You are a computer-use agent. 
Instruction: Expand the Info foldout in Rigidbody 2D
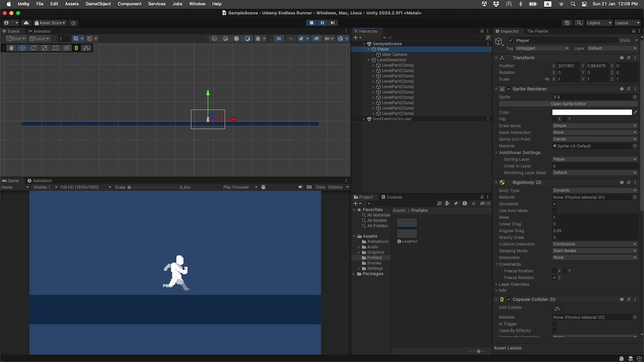(x=497, y=291)
